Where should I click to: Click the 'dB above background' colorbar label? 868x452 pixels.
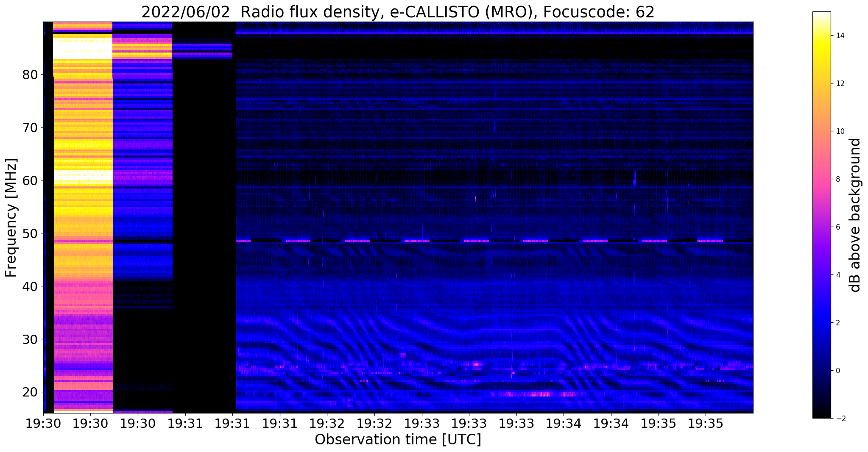pos(855,215)
